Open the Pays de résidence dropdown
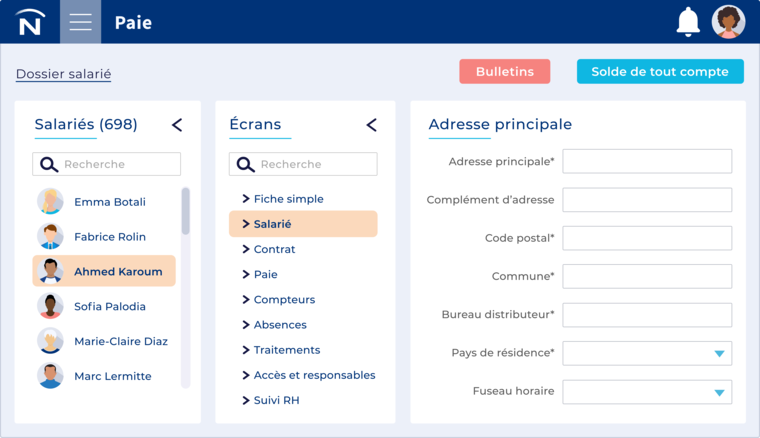This screenshot has width=760, height=438. (x=718, y=353)
